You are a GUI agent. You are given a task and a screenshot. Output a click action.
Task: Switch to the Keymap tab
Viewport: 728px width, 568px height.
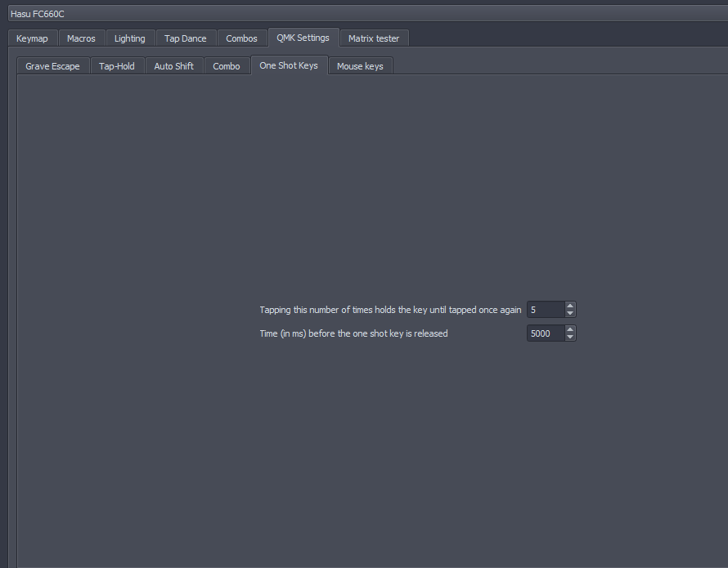[x=33, y=38]
